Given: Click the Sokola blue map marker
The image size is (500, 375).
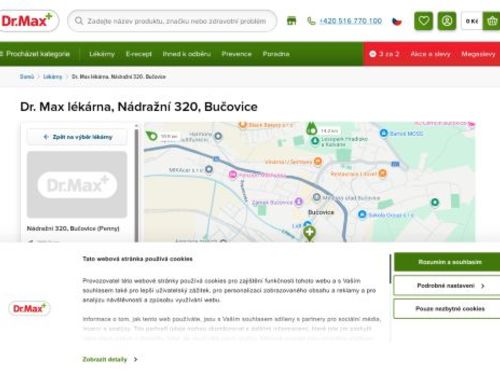Looking at the screenshot, I should 362,214.
